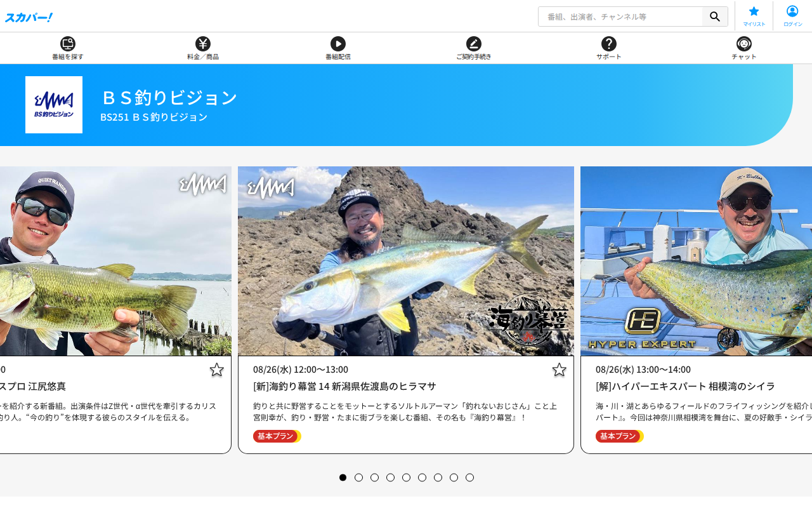Select the sixth carousel dot

422,478
